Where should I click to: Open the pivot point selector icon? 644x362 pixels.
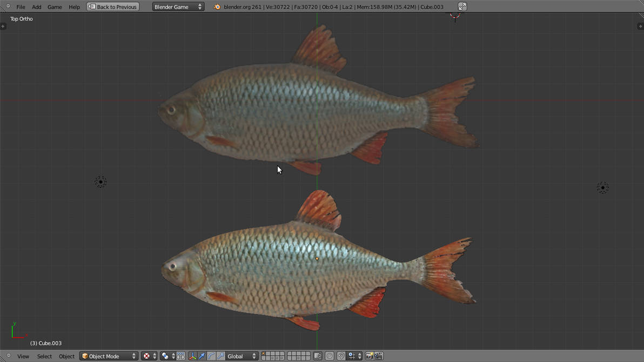(165, 356)
